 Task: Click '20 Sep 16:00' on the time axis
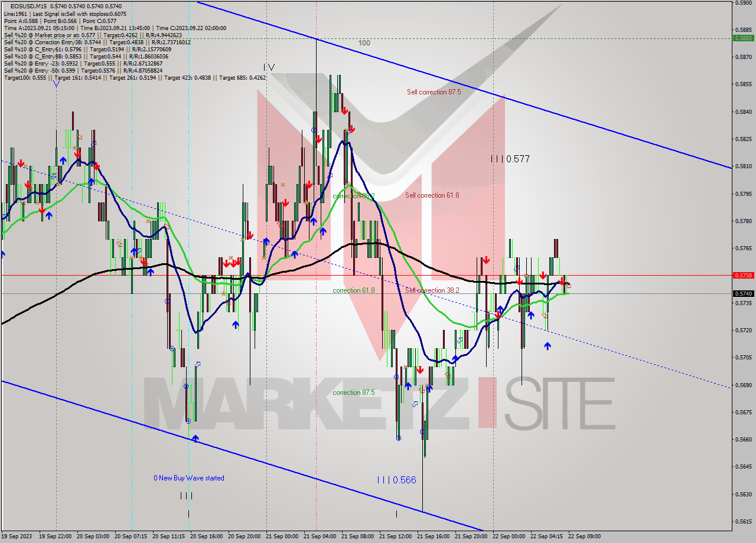[x=207, y=537]
